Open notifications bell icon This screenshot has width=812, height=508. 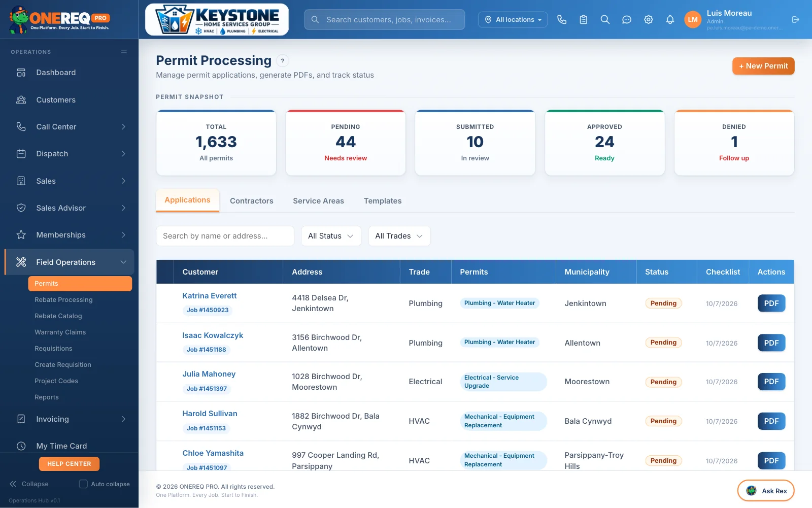pyautogui.click(x=670, y=19)
